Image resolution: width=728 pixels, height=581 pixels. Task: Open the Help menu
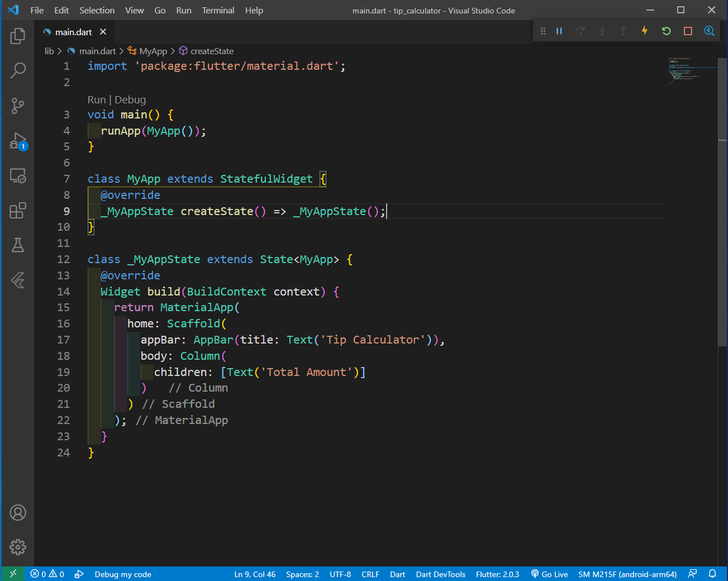[254, 10]
